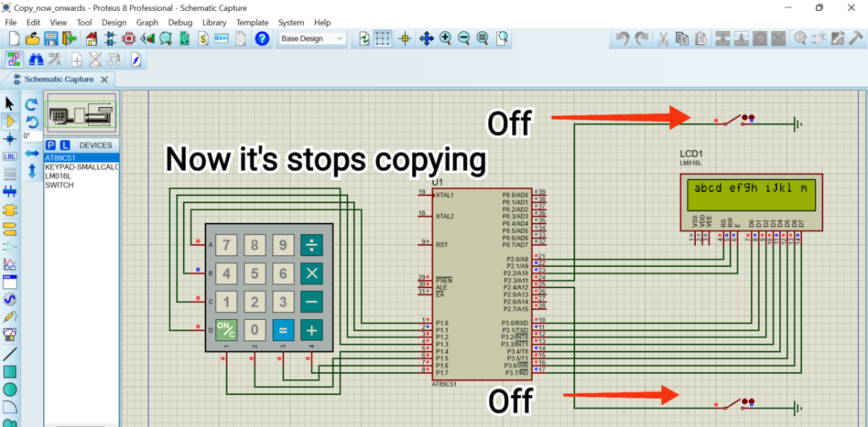Open the Template menu
The height and width of the screenshot is (427, 868).
point(252,22)
